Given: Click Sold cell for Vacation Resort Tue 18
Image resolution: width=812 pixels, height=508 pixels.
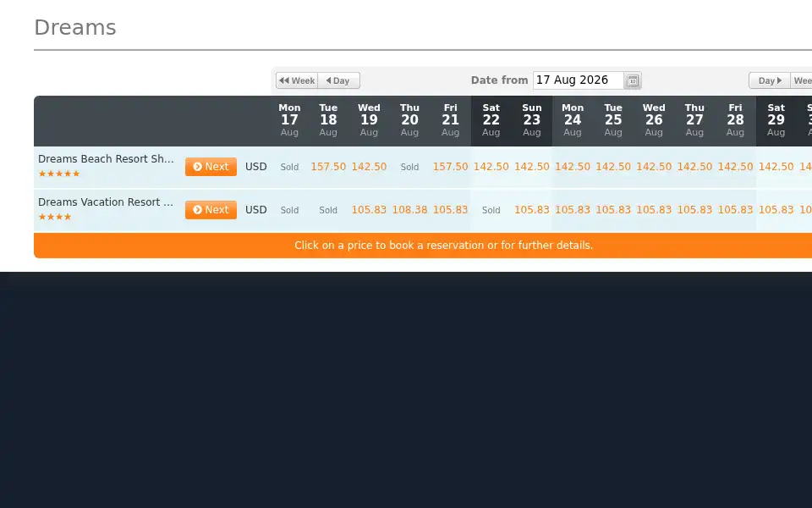Looking at the screenshot, I should (x=328, y=210).
